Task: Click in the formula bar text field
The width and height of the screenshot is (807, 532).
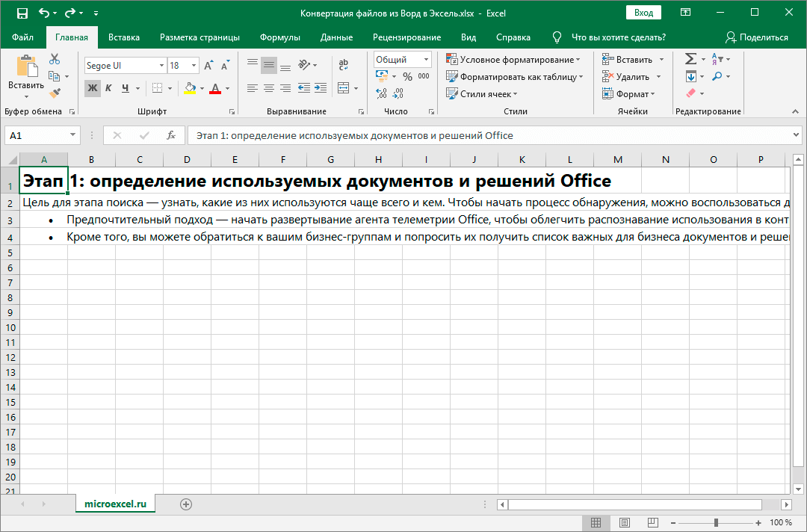Action: (x=489, y=135)
